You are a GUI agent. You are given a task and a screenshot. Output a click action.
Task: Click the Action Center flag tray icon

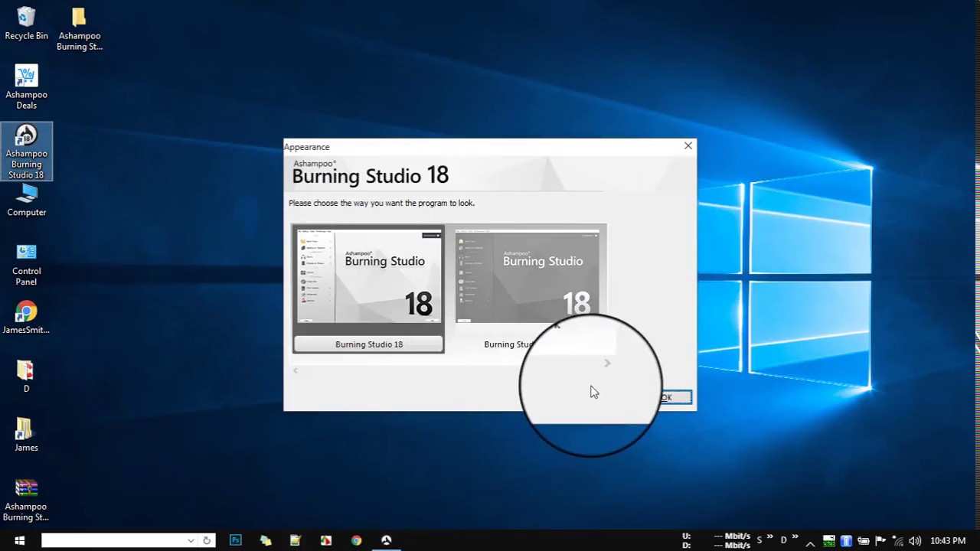(880, 541)
